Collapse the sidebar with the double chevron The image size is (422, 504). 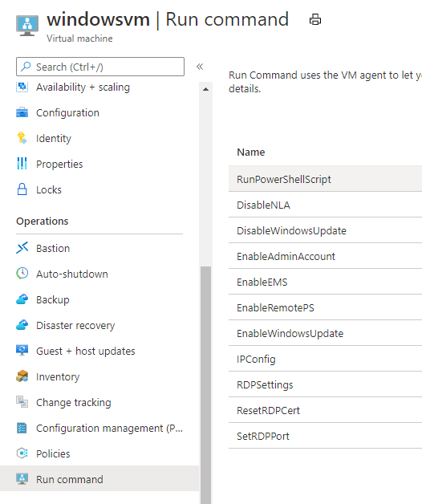point(200,67)
